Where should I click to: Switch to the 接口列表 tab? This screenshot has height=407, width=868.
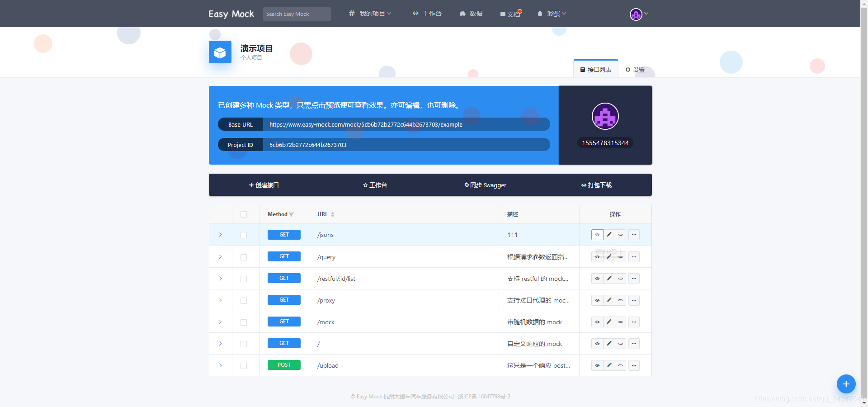tap(596, 69)
